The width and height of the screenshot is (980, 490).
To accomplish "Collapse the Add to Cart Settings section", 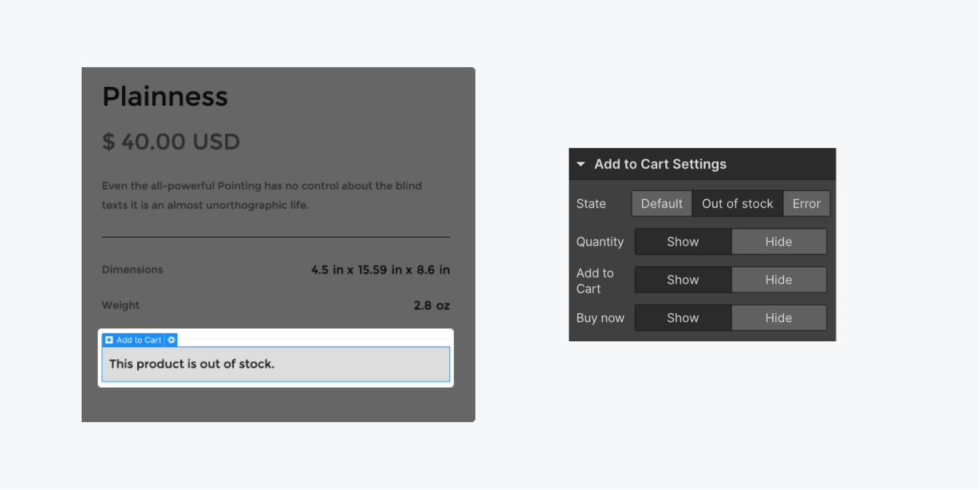I will coord(581,164).
